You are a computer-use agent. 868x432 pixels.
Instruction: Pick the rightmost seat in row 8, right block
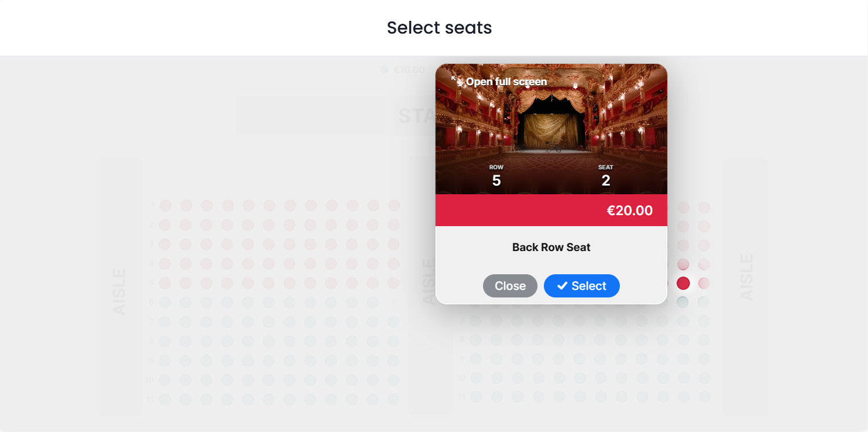[x=704, y=340]
